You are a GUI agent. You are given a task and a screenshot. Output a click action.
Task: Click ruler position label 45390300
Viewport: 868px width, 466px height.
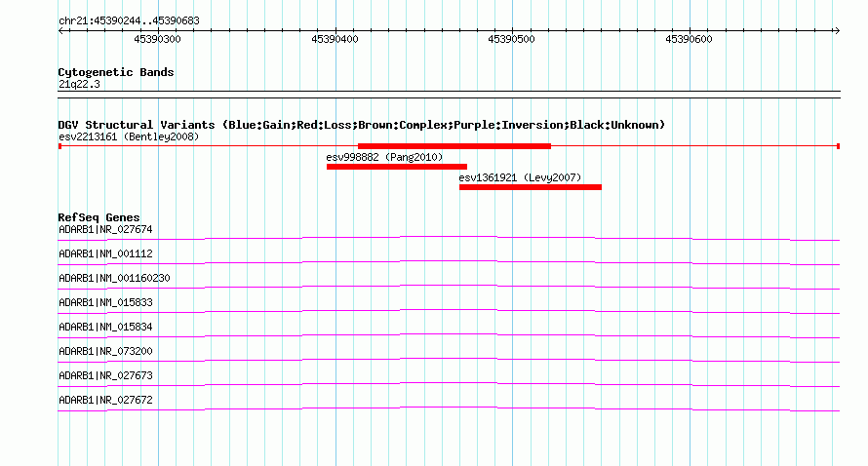[x=157, y=39]
